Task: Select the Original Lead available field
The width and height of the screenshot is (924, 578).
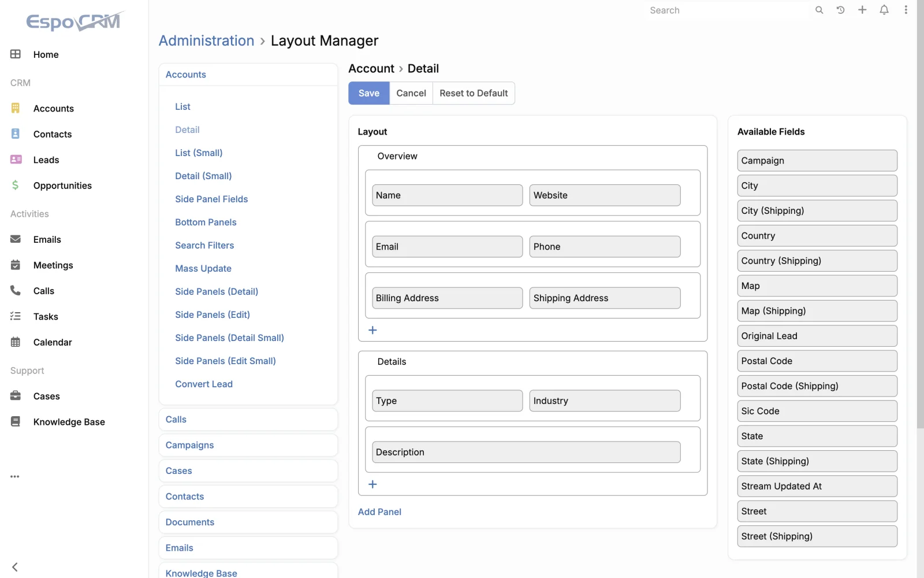Action: 817,336
